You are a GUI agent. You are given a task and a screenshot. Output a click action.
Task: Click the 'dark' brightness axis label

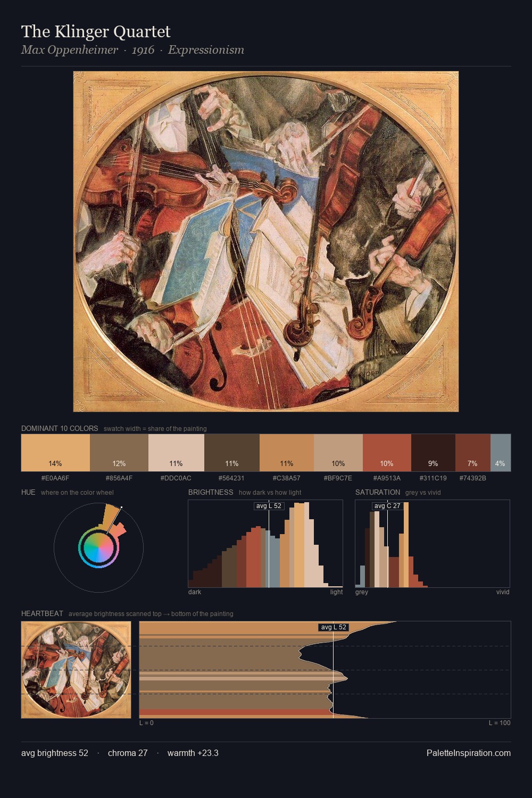point(195,592)
